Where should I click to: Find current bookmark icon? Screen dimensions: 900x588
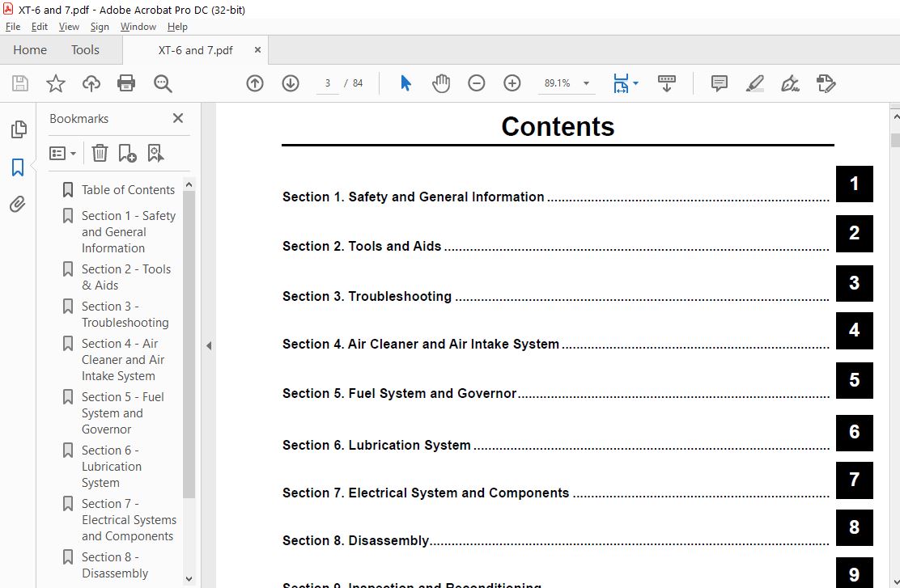(x=155, y=153)
